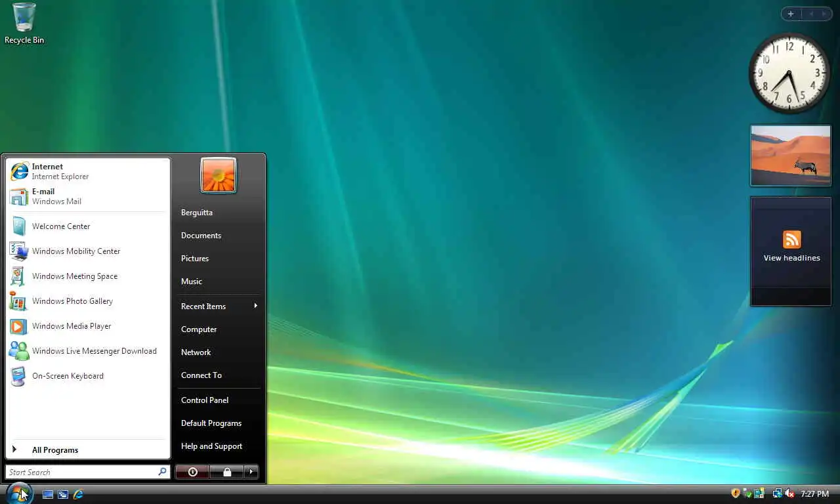Open Network from Start menu
This screenshot has height=504, width=840.
[x=219, y=352]
